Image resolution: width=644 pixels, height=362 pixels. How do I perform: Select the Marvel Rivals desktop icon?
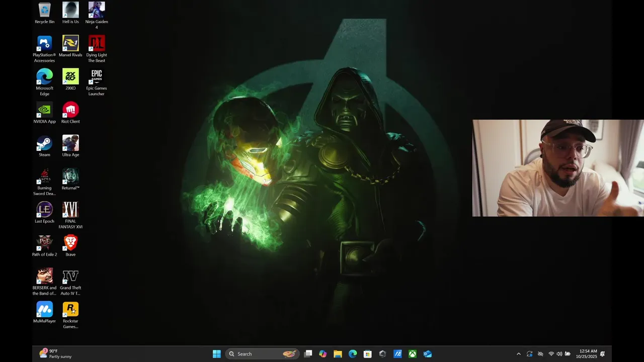pyautogui.click(x=70, y=46)
